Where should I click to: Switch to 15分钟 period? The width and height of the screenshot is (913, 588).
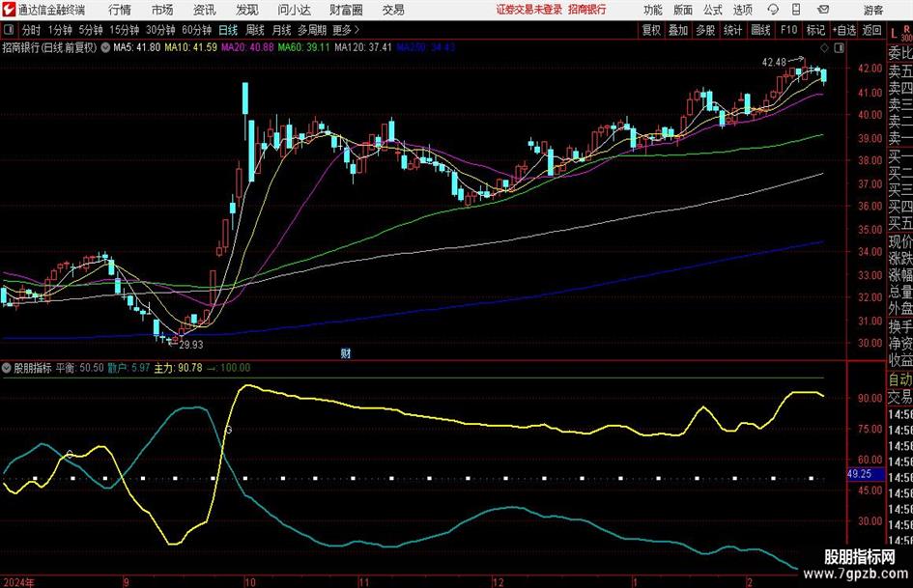click(x=124, y=30)
